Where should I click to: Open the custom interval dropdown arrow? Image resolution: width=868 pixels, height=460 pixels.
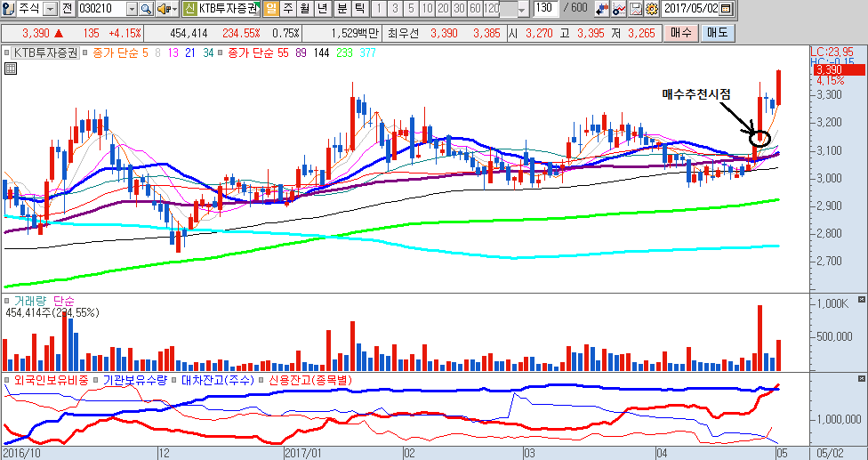(523, 9)
